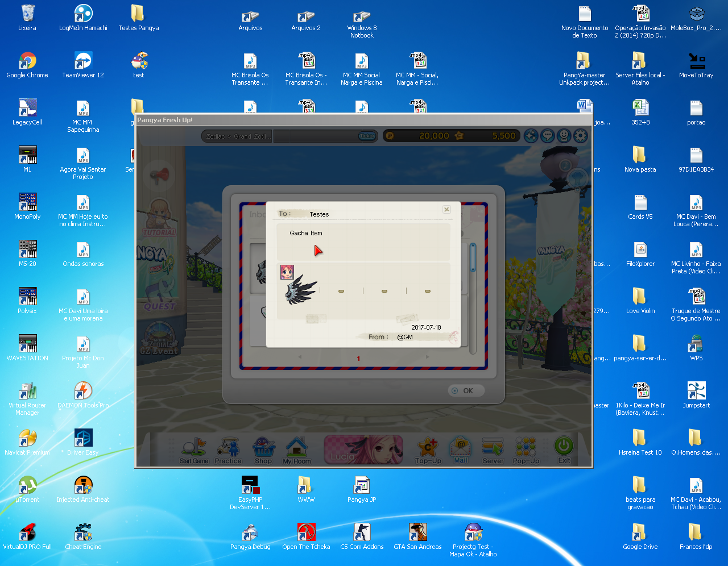
Task: Open the Top-Up icon in Pangya
Action: 428,451
